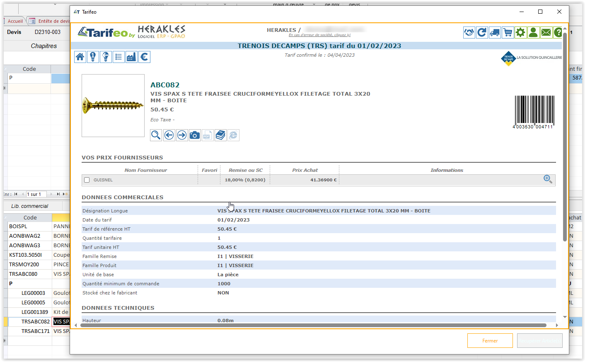Open Tarifeo settings via the gear icon
This screenshot has width=590, height=364.
click(520, 32)
